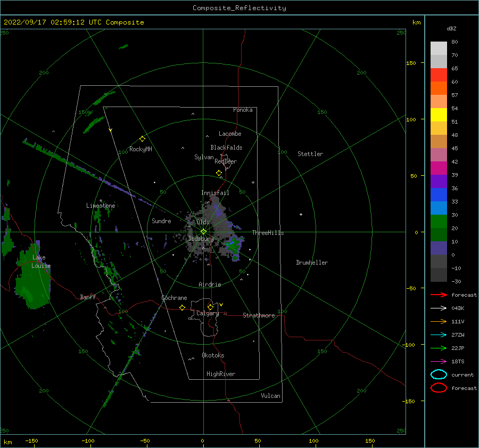Click the 36 dBZ purple color swatch
This screenshot has width=479, height=448.
(439, 182)
